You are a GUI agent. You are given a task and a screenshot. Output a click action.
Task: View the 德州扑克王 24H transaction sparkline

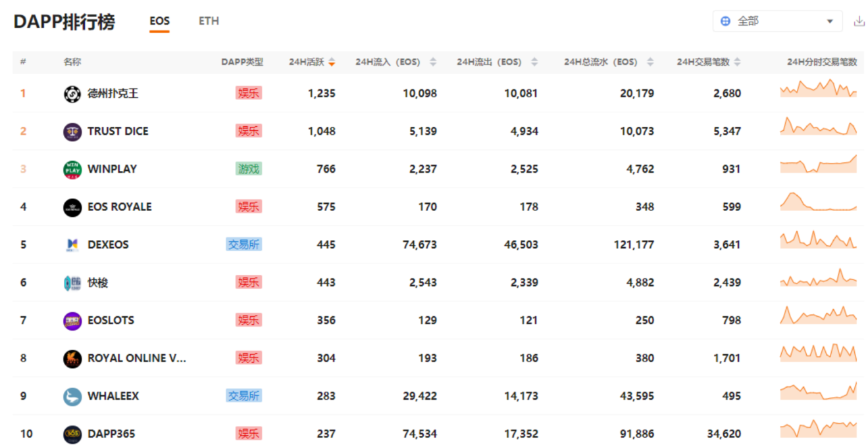pyautogui.click(x=819, y=89)
